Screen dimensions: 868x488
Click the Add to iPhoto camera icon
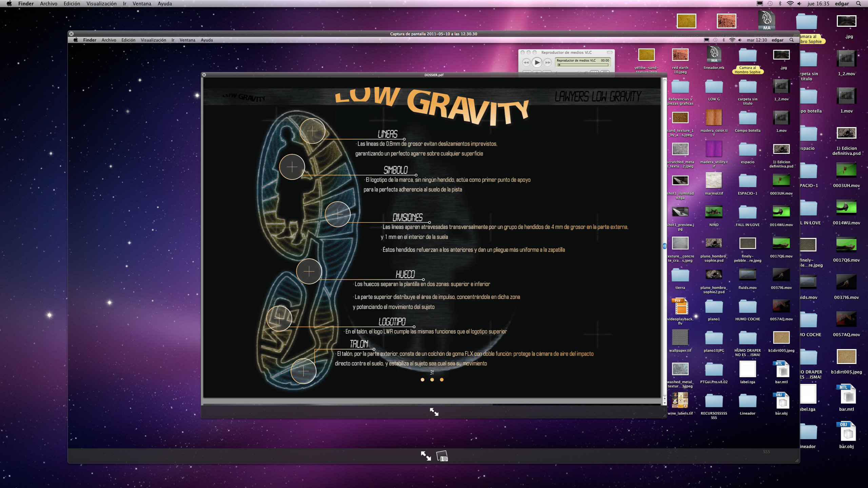pyautogui.click(x=442, y=456)
